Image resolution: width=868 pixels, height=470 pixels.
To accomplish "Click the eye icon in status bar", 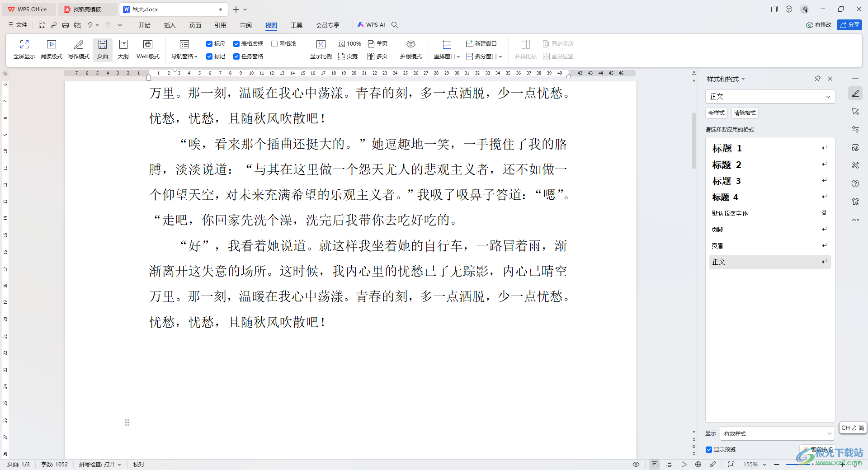I will [x=636, y=465].
